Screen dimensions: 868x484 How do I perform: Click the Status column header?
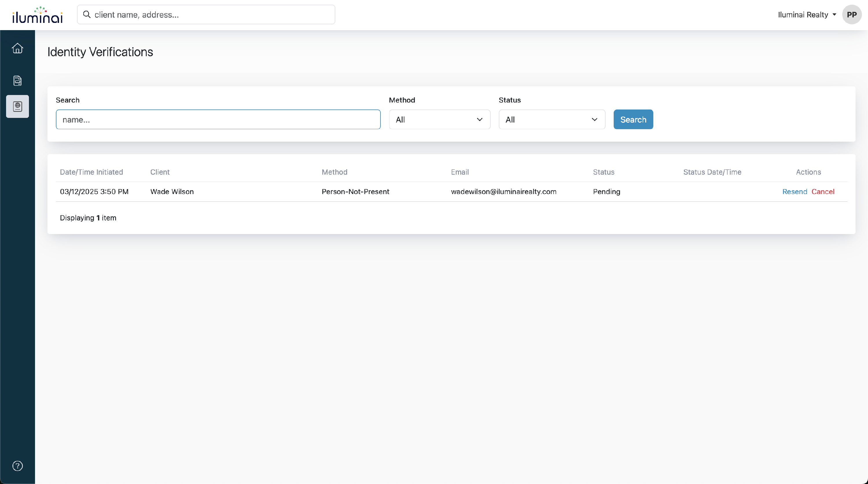pyautogui.click(x=604, y=172)
